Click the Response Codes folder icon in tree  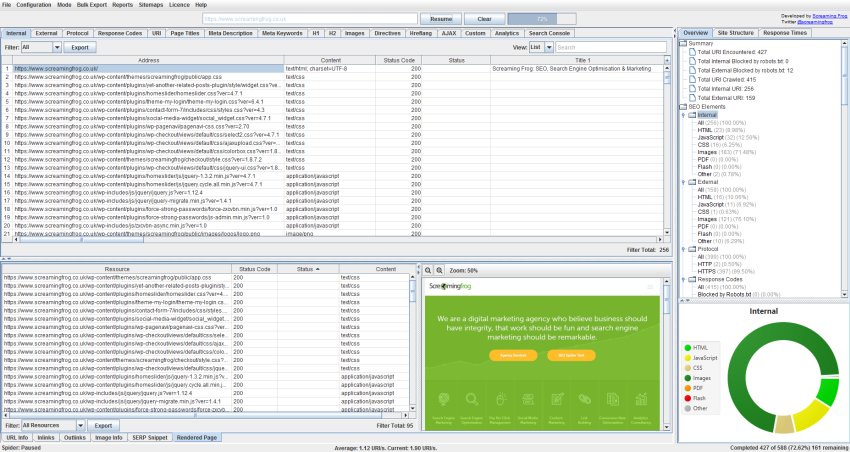point(692,280)
